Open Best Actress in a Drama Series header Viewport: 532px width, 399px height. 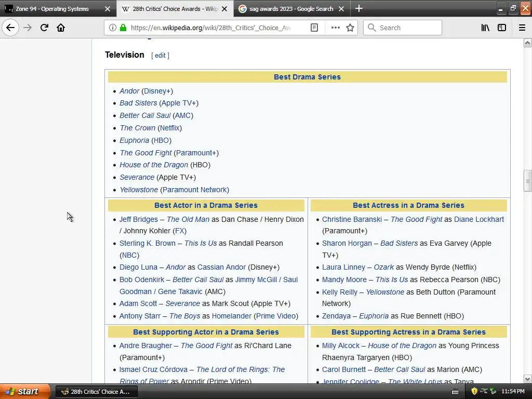pos(408,205)
